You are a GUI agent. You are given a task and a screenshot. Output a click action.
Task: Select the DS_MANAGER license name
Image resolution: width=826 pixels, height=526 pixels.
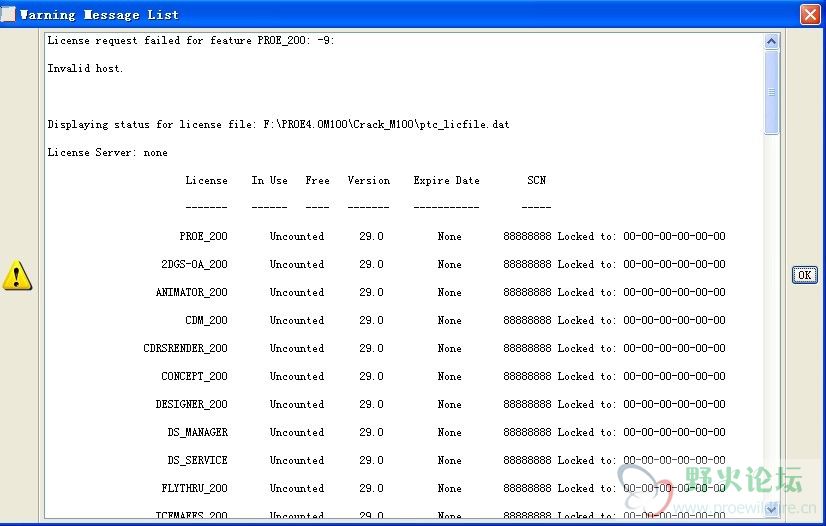pyautogui.click(x=198, y=432)
